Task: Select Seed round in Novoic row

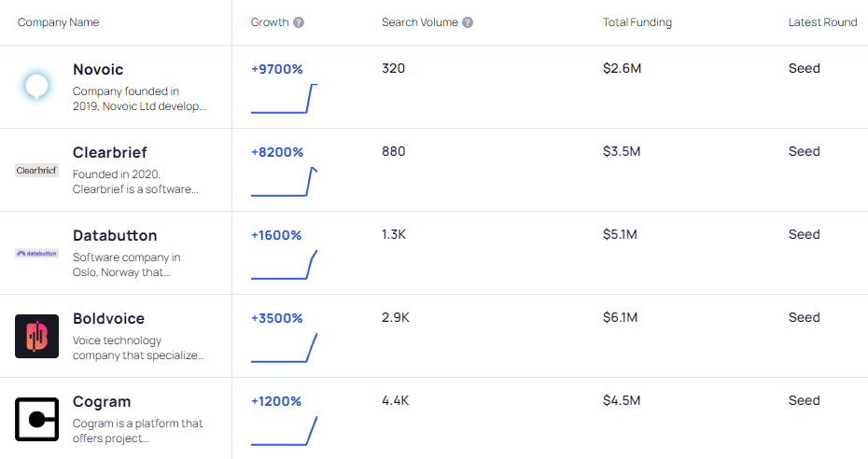Action: [805, 69]
